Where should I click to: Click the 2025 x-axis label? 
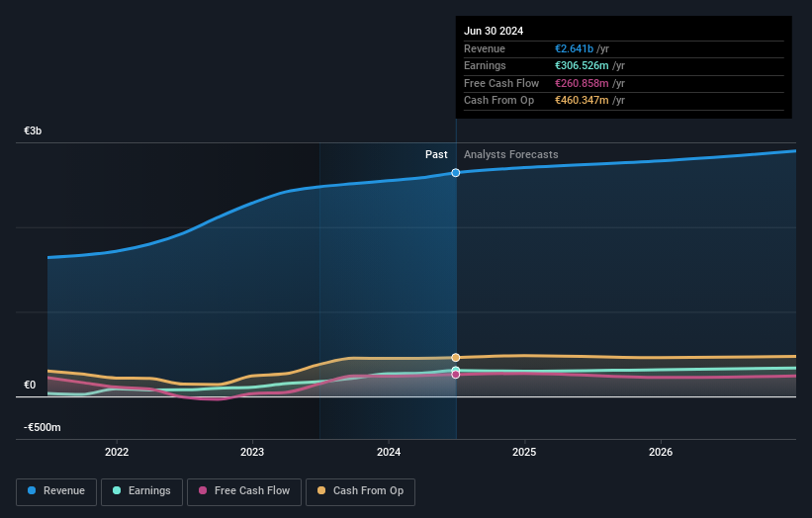pos(524,453)
